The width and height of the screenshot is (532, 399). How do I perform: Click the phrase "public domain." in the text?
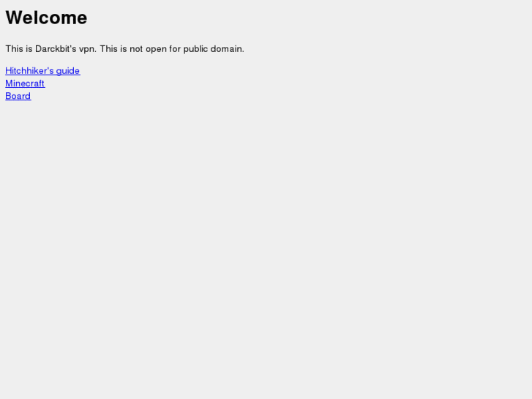pos(214,49)
